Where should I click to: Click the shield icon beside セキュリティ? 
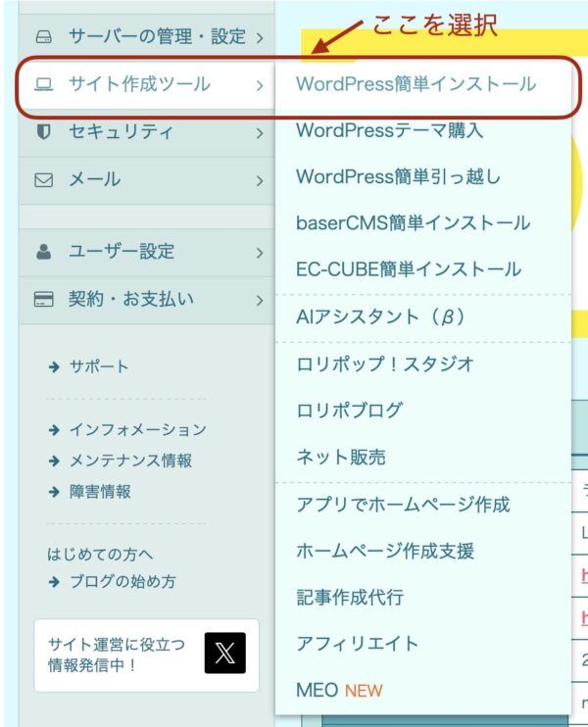(x=43, y=132)
